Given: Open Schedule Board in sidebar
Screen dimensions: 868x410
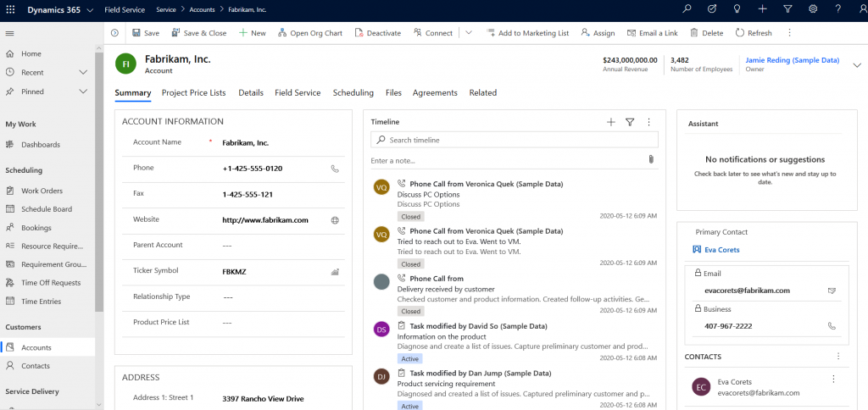Looking at the screenshot, I should pos(47,209).
